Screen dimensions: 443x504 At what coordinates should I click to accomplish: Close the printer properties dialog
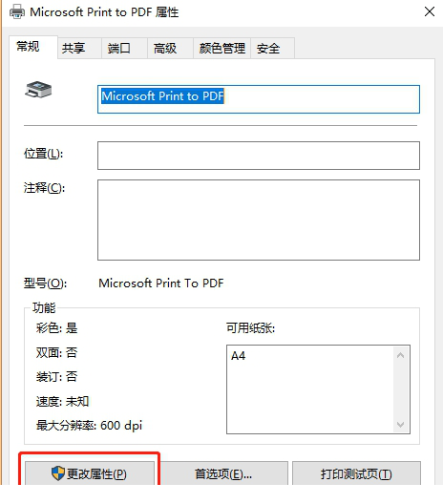point(430,11)
